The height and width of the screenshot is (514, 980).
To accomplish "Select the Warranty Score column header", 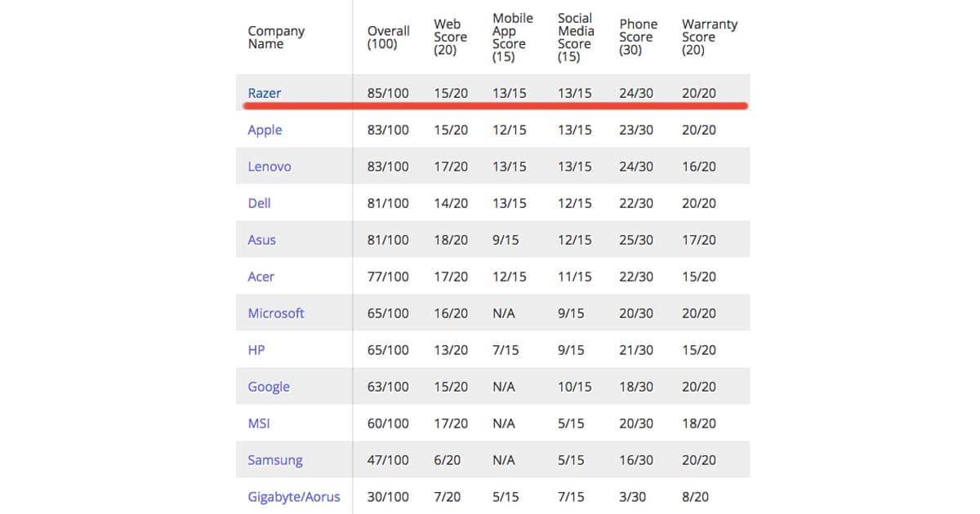I will (710, 38).
